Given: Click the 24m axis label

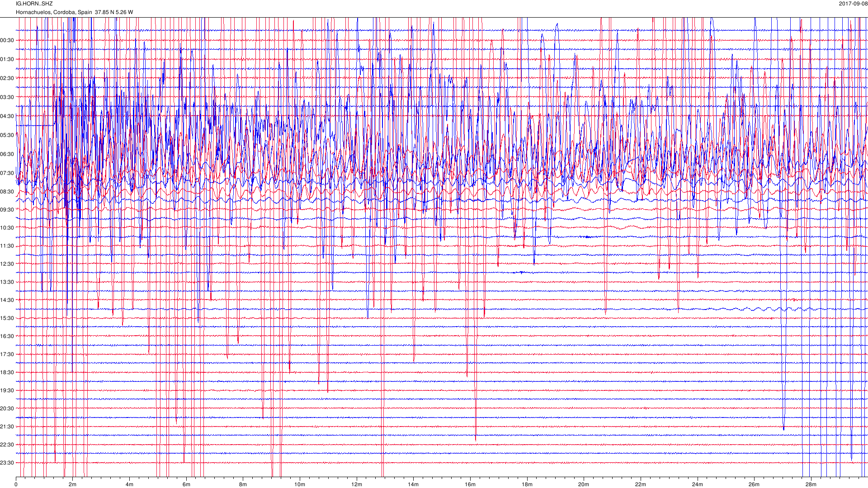Looking at the screenshot, I should [x=698, y=484].
